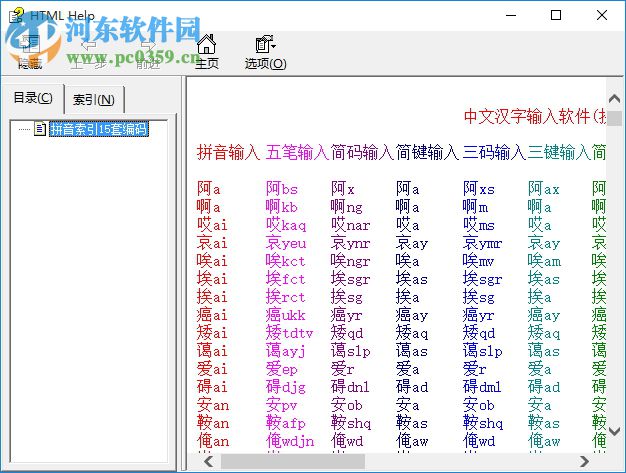Click the entry 癌ukk
Image resolution: width=626 pixels, height=473 pixels.
[286, 315]
